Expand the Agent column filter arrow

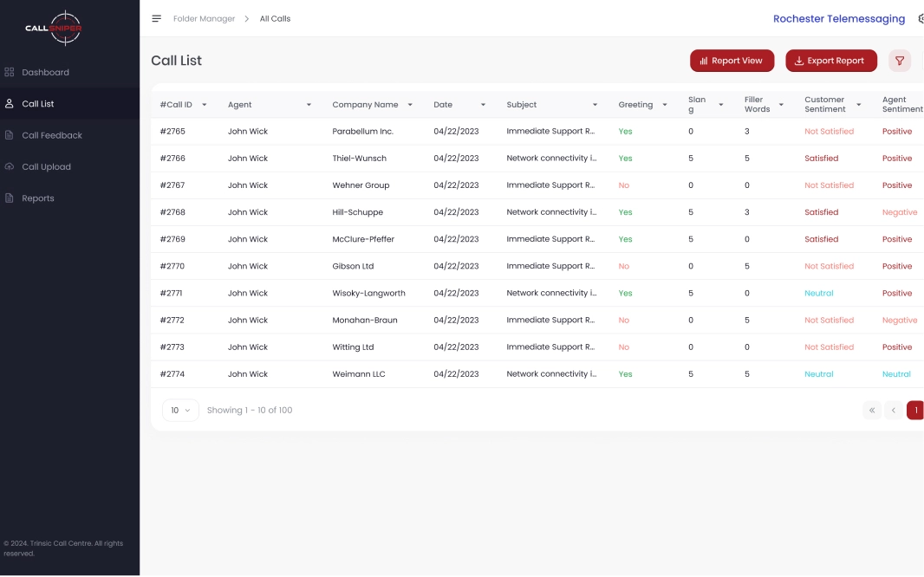click(309, 105)
